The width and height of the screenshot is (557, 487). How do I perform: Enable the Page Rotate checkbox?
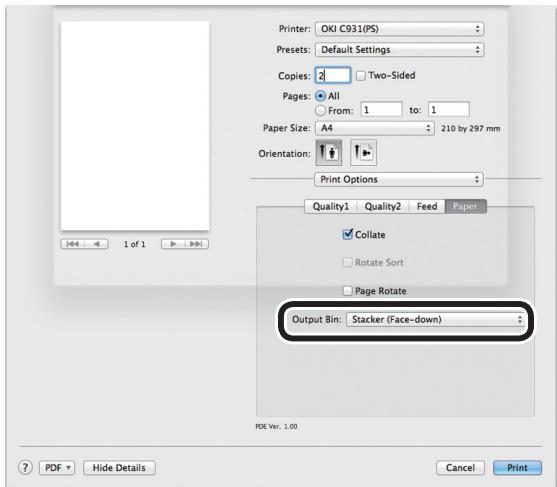347,291
